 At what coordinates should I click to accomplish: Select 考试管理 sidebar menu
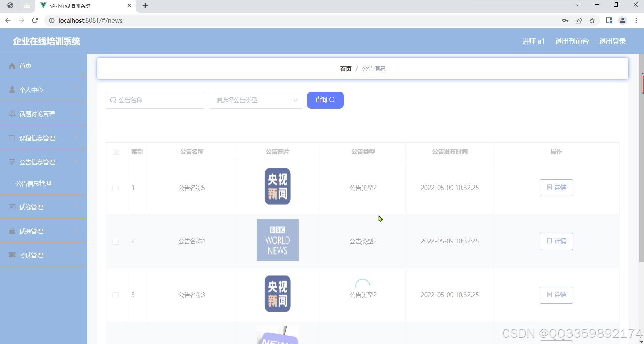(43, 255)
